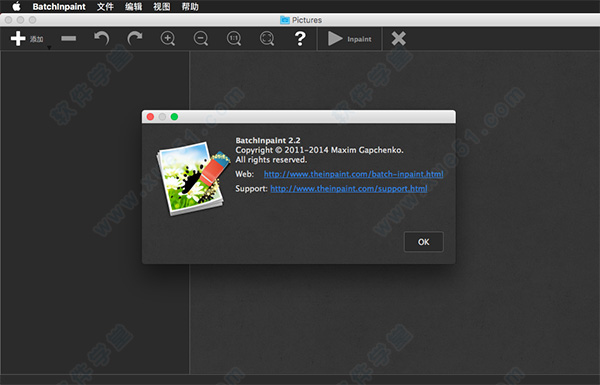The width and height of the screenshot is (600, 385).
Task: Set zoom to 1:1 actual size
Action: pos(234,39)
